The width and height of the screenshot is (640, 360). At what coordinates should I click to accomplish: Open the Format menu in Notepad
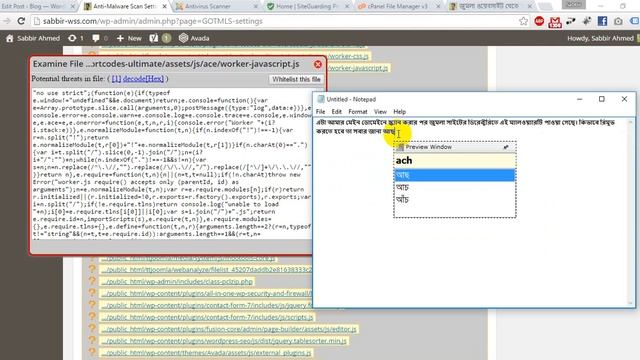click(358, 111)
